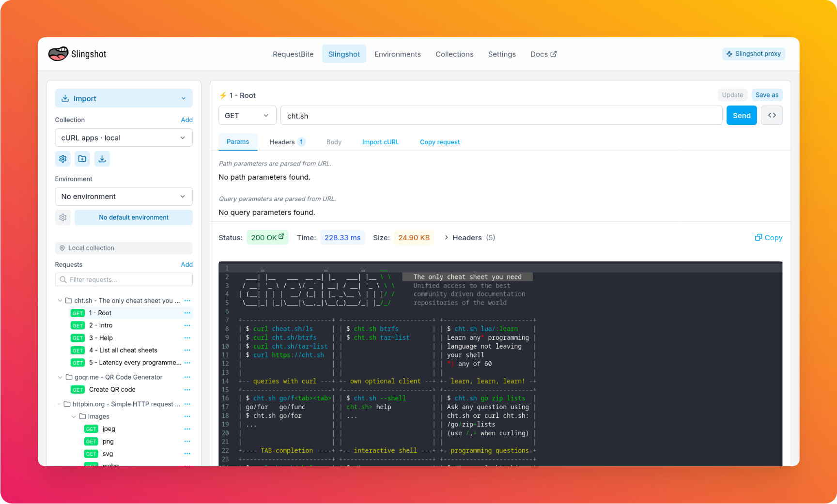This screenshot has height=504, width=837.
Task: Collapse the Images folder
Action: pyautogui.click(x=74, y=416)
